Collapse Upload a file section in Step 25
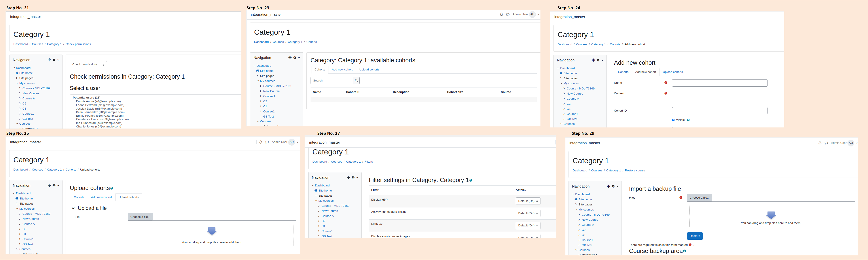The width and height of the screenshot is (868, 260). pyautogui.click(x=73, y=208)
